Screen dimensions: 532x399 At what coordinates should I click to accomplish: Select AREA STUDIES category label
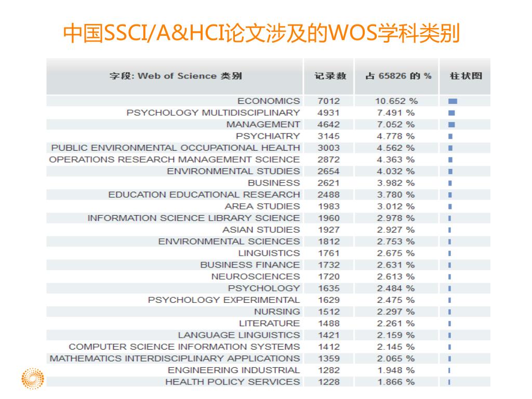pos(262,206)
